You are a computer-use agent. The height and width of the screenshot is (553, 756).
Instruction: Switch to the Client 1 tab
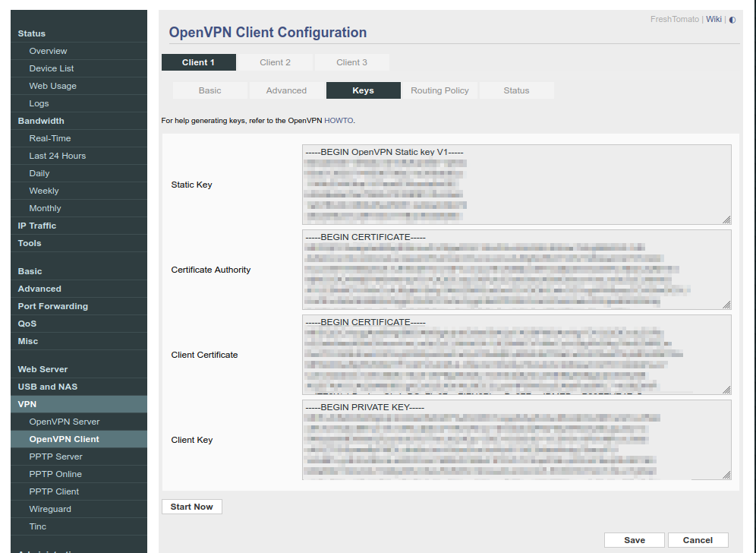tap(199, 62)
